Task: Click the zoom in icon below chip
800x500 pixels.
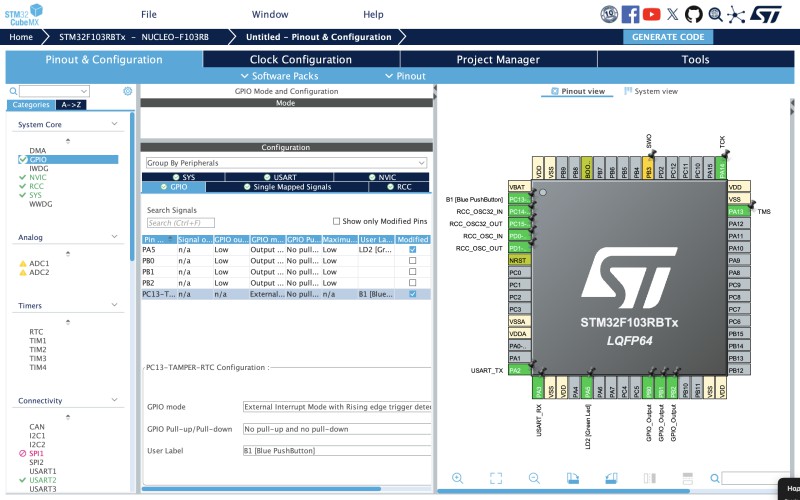Action: (458, 478)
